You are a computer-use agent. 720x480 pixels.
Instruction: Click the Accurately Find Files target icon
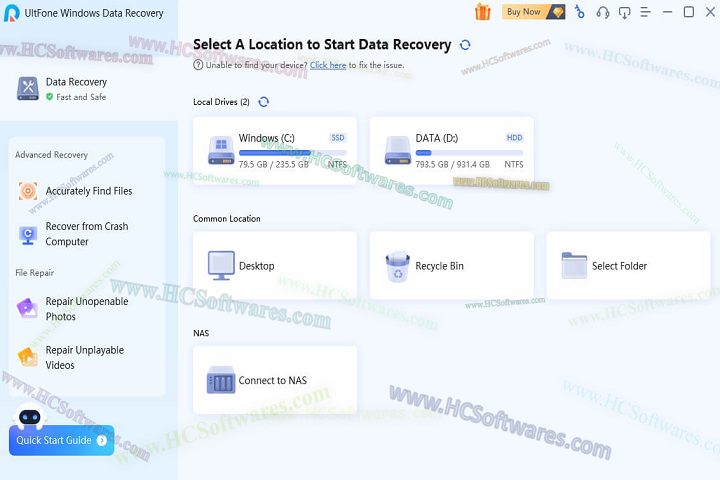[28, 191]
